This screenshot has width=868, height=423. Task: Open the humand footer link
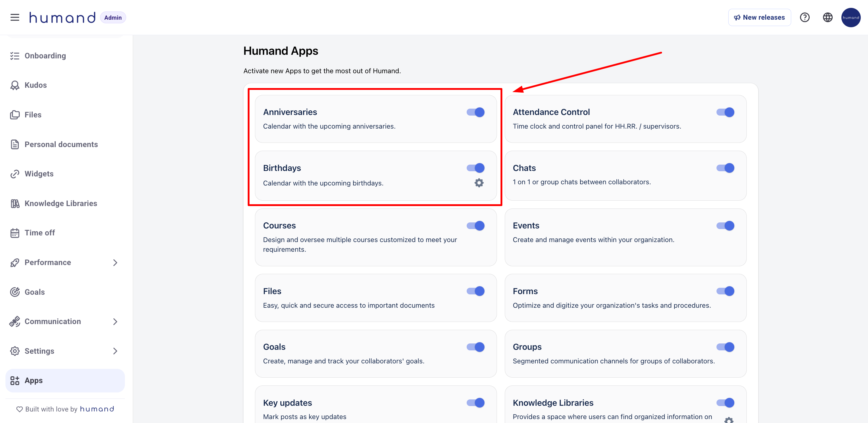pos(97,409)
